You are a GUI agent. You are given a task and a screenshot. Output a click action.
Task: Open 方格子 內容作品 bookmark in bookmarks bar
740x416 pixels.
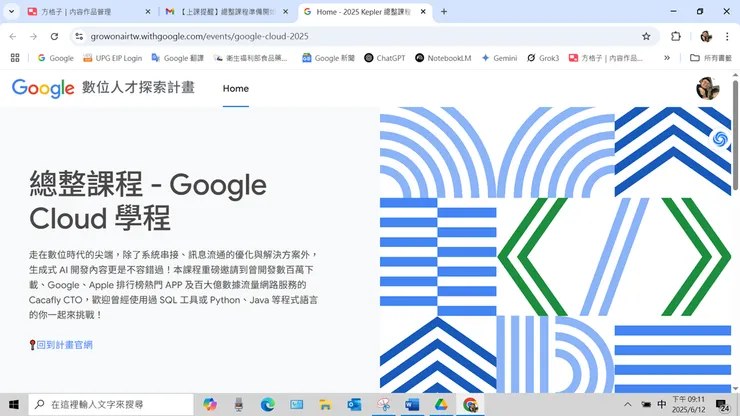(605, 58)
